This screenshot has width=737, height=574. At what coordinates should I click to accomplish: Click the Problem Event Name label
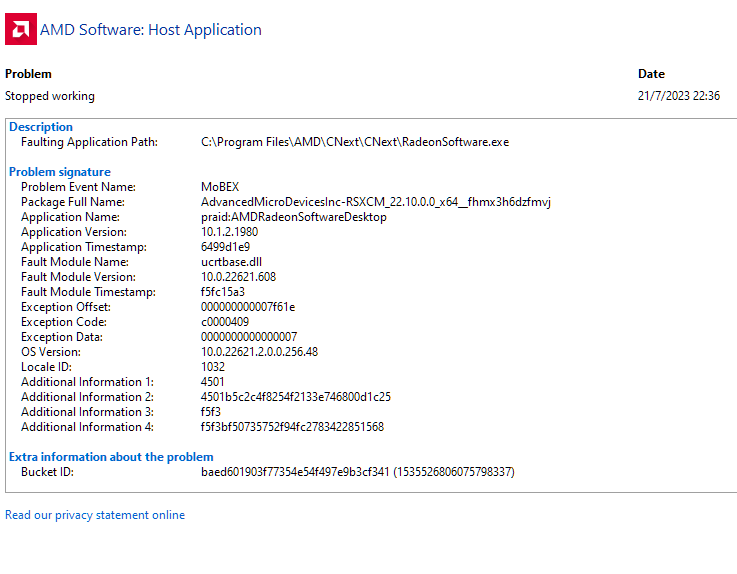click(78, 187)
